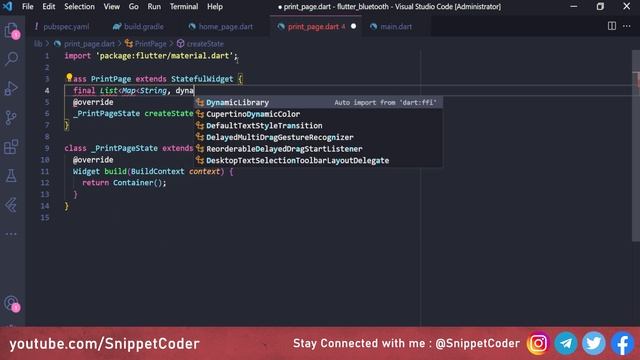Click line number 9 in gutter
This screenshot has width=640, height=360.
pos(47,148)
